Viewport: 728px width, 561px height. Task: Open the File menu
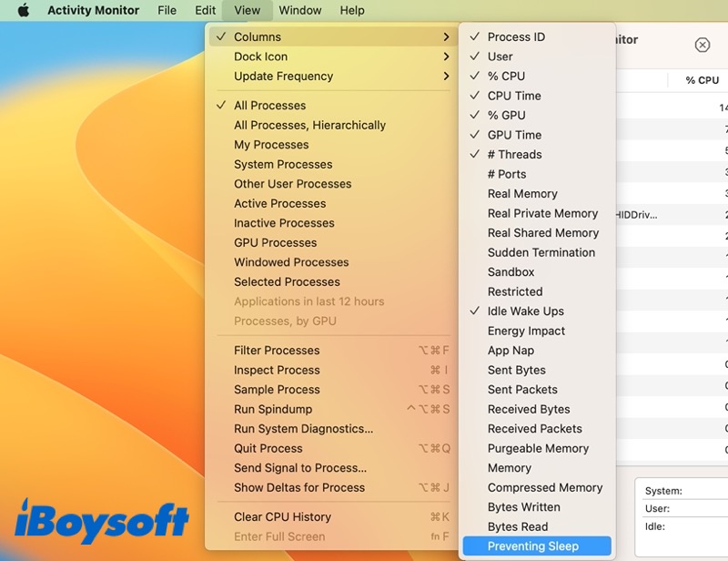click(x=167, y=10)
